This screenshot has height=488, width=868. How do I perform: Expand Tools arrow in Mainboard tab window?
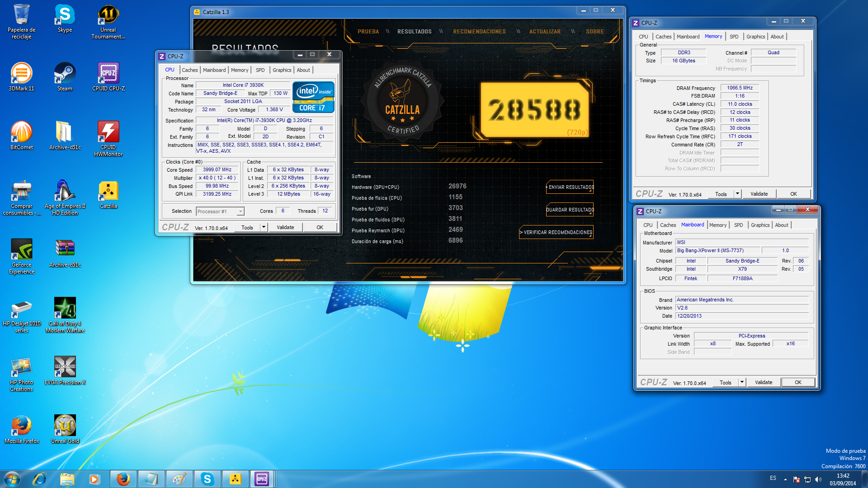click(742, 382)
